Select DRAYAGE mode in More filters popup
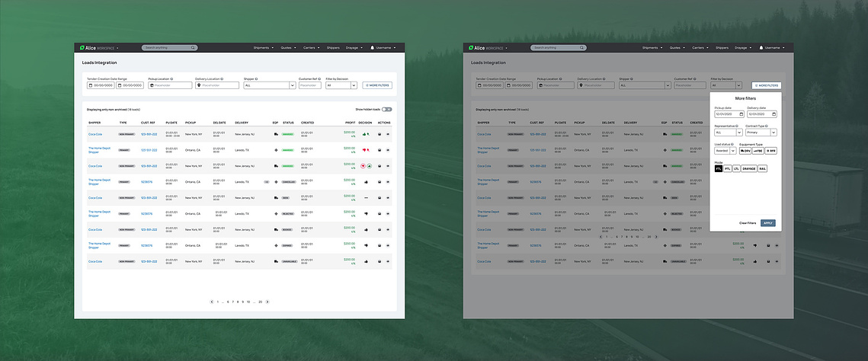The height and width of the screenshot is (361, 868). (x=749, y=168)
